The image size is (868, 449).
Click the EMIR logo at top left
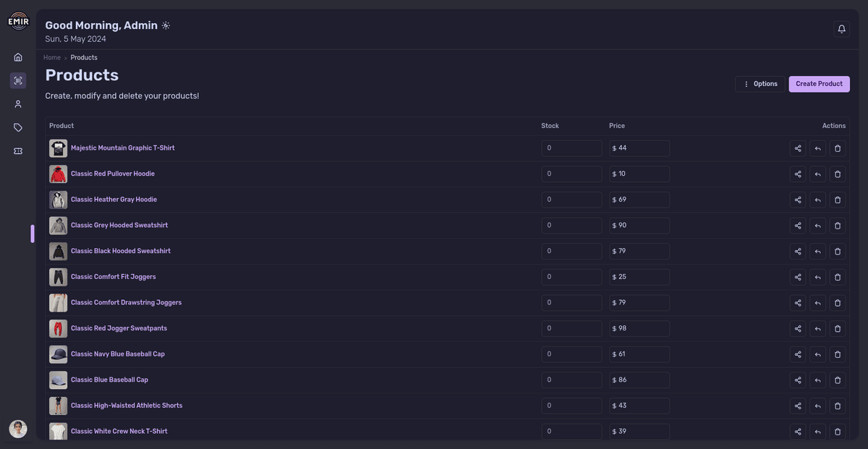pyautogui.click(x=17, y=21)
